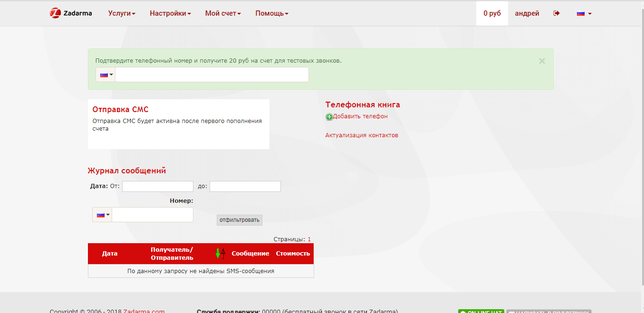644x313 pixels.
Task: Click the date От input field
Action: (158, 186)
